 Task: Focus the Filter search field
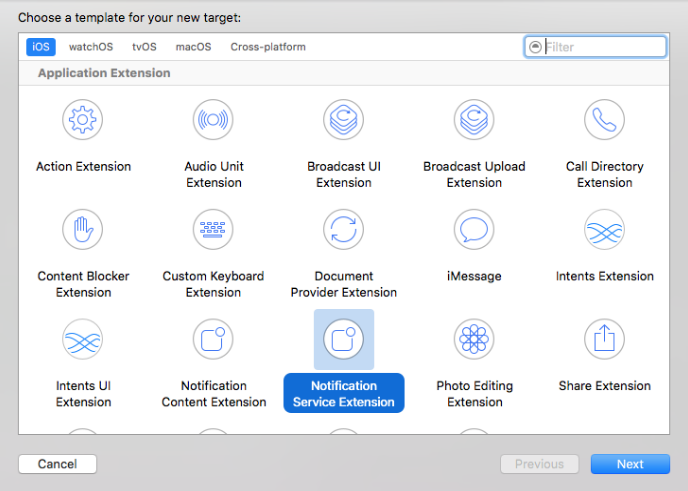pyautogui.click(x=602, y=47)
